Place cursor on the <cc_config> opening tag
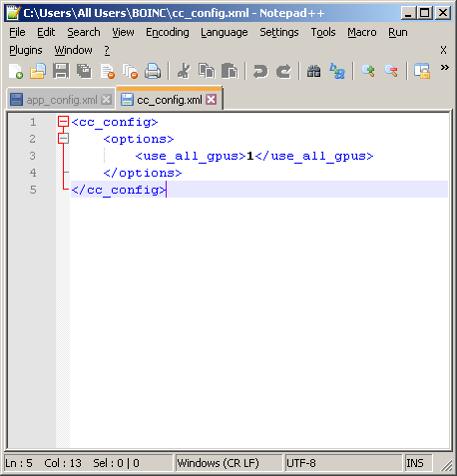This screenshot has width=457, height=476. [115, 123]
